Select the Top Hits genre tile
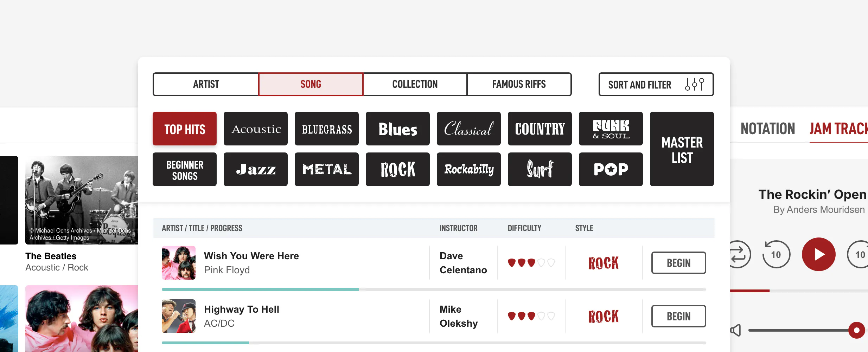868x352 pixels. (x=185, y=129)
